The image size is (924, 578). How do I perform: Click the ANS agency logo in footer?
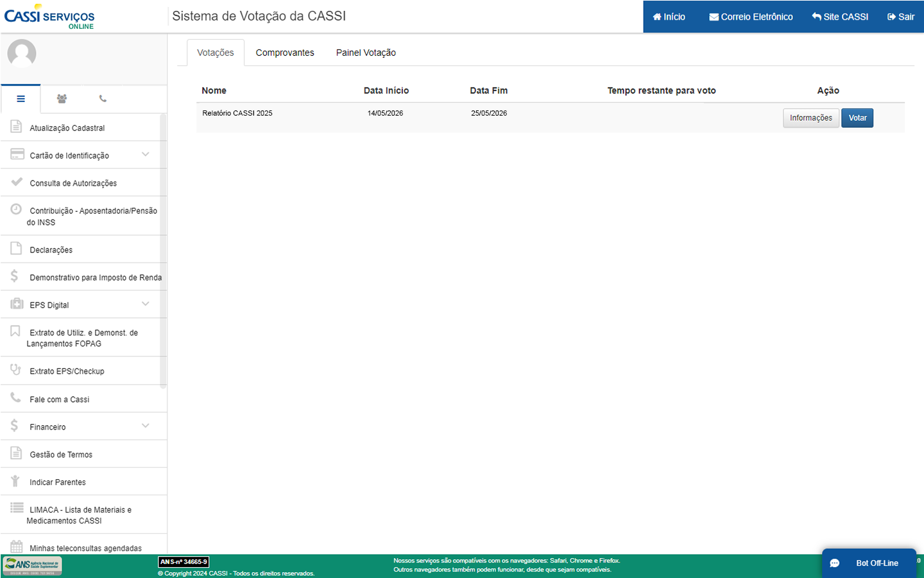click(x=32, y=566)
